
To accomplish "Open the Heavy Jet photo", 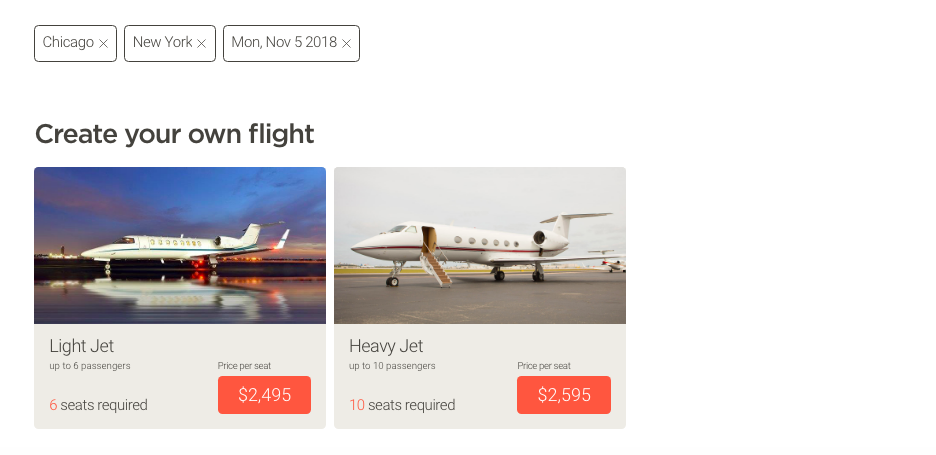I will point(480,245).
